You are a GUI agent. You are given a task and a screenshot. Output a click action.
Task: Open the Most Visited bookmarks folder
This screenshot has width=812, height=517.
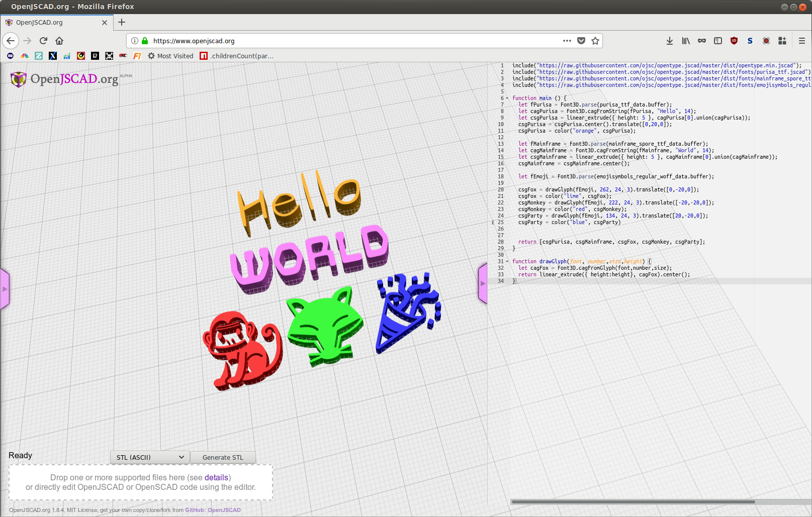coord(170,56)
